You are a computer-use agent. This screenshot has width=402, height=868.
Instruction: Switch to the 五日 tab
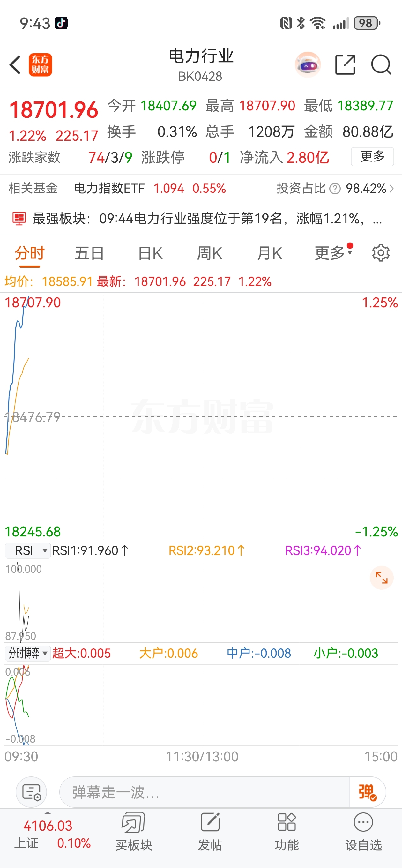click(89, 253)
